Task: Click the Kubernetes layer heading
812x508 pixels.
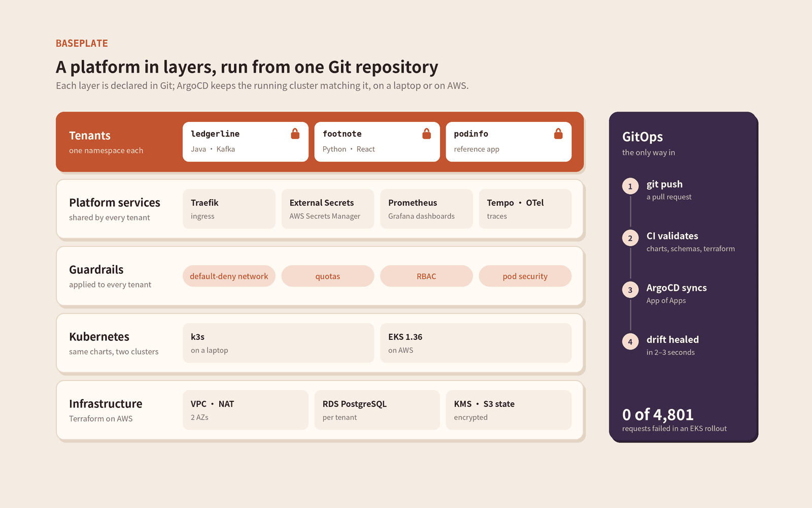Action: pyautogui.click(x=99, y=337)
